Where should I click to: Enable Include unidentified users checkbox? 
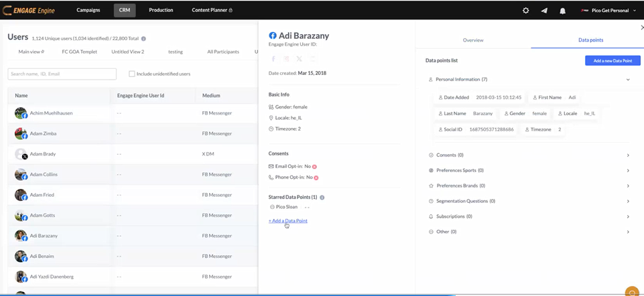point(132,74)
